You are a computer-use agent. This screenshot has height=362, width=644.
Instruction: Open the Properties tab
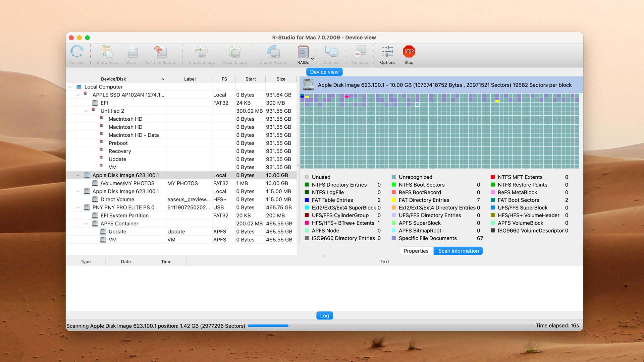point(416,251)
